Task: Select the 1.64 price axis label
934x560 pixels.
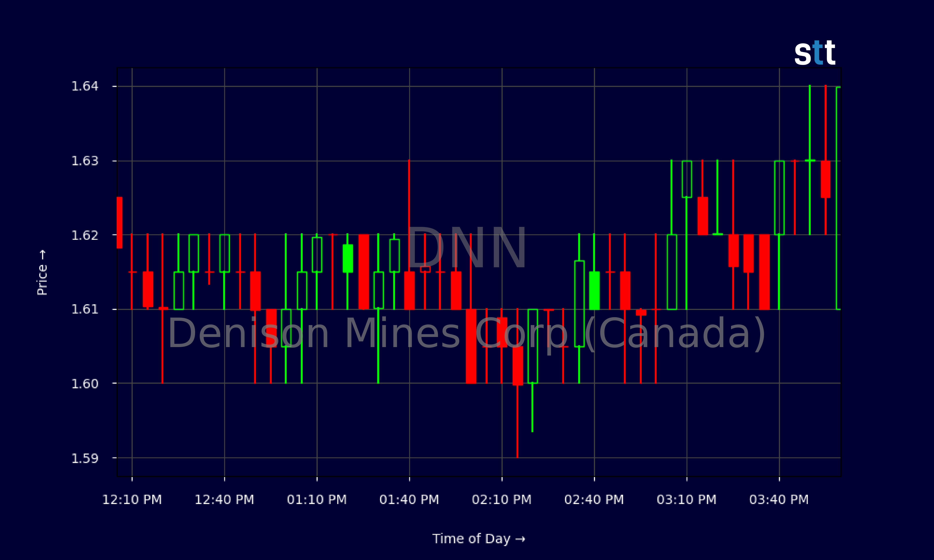Action: click(85, 86)
